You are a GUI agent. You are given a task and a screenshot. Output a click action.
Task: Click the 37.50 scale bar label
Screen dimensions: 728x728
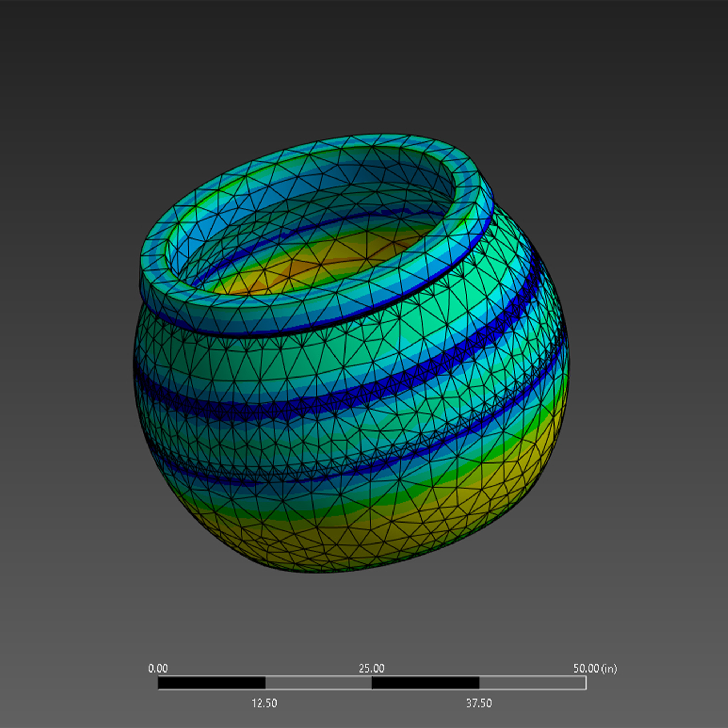478,703
